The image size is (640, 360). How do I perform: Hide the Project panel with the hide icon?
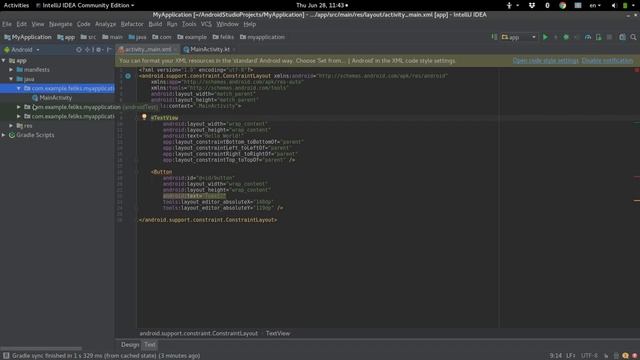tap(109, 49)
